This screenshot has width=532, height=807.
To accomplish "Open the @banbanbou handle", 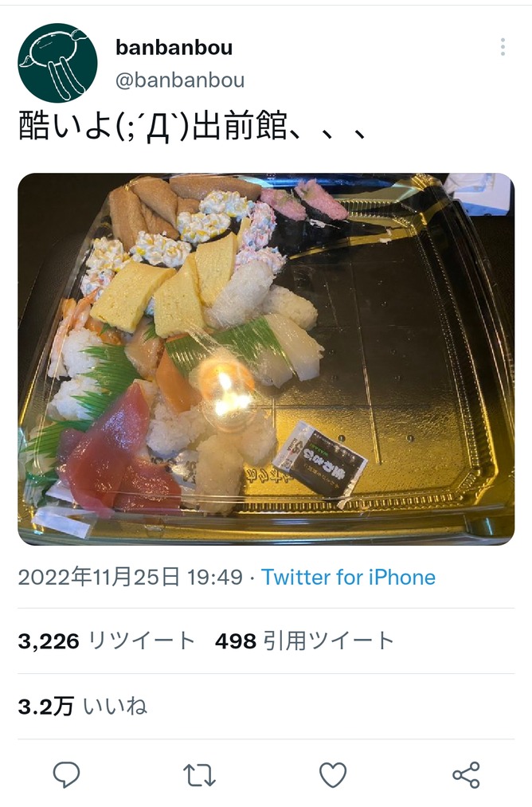I will click(x=180, y=80).
